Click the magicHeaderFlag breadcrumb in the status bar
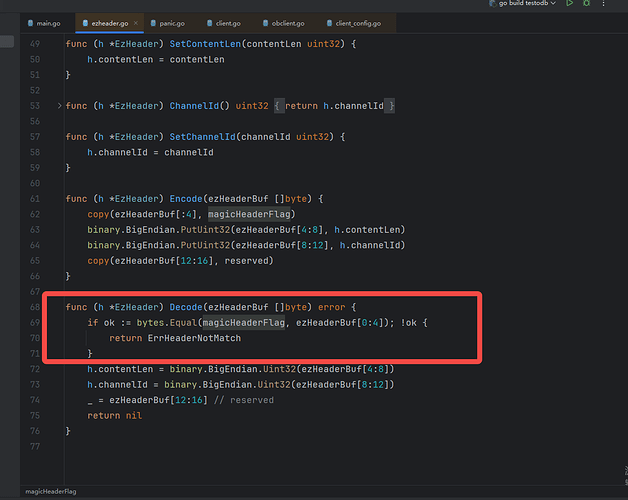Viewport: 628px width, 500px height. pos(50,492)
